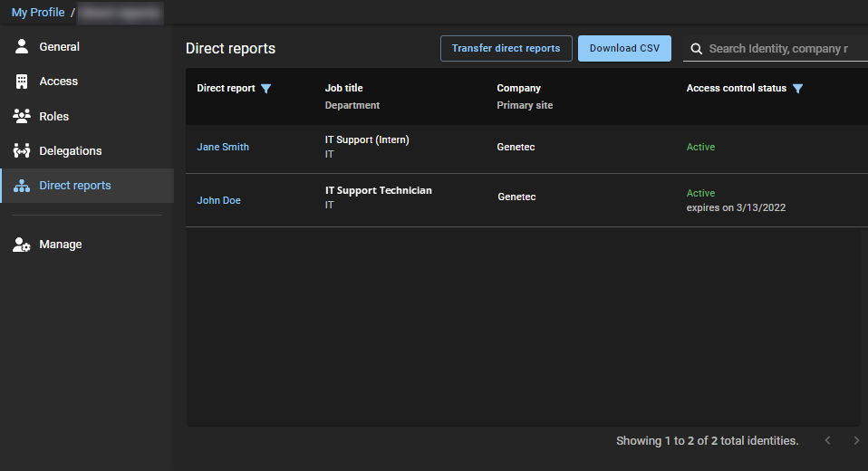
Task: Click the My Profile breadcrumb link
Action: coord(38,12)
